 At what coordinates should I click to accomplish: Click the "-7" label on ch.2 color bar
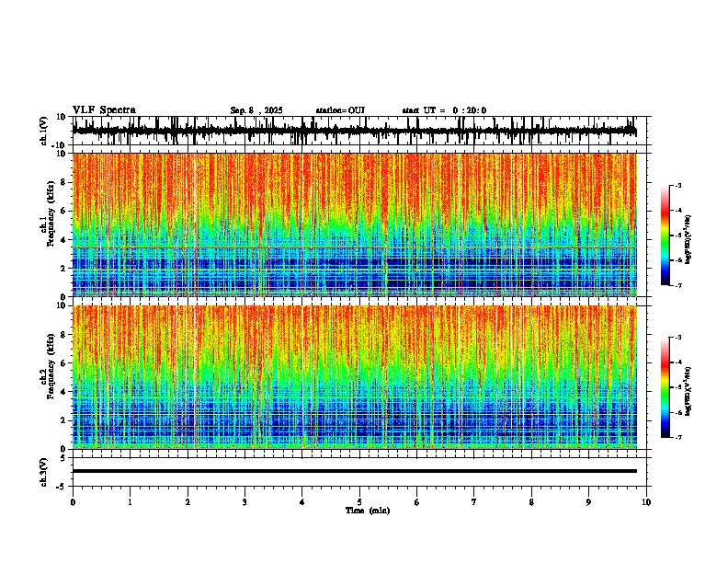[x=677, y=437]
